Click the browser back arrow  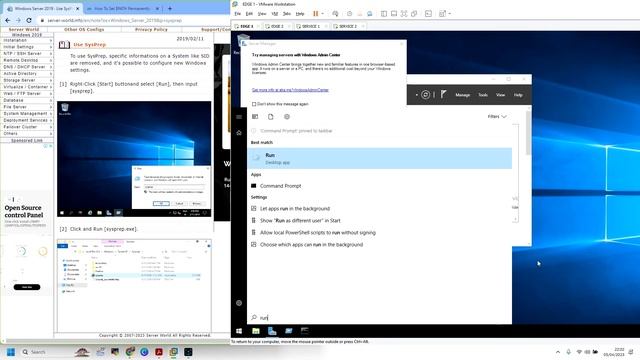click(x=8, y=20)
